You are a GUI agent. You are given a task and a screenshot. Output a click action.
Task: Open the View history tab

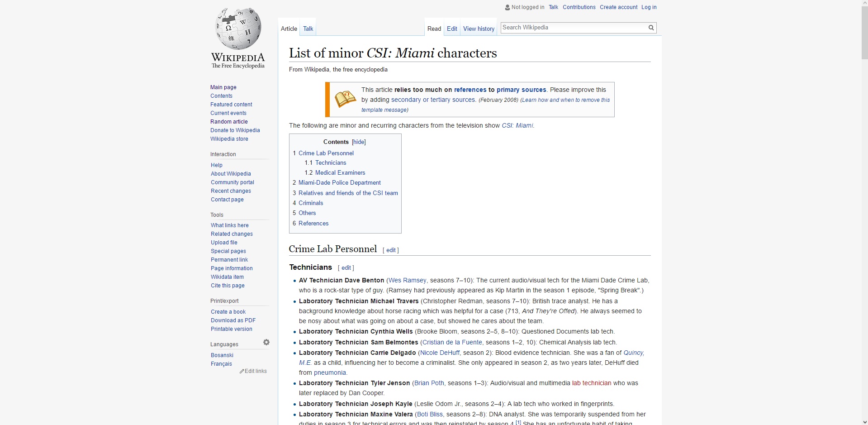pyautogui.click(x=479, y=29)
